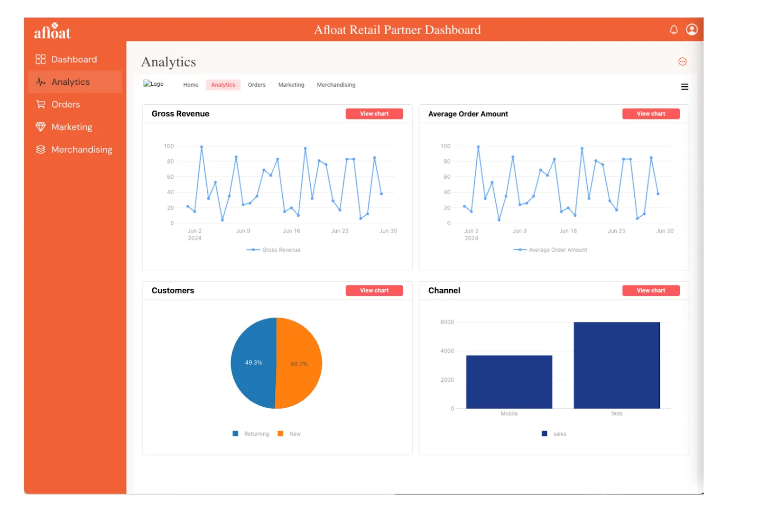Toggle the New legend entry

(289, 434)
